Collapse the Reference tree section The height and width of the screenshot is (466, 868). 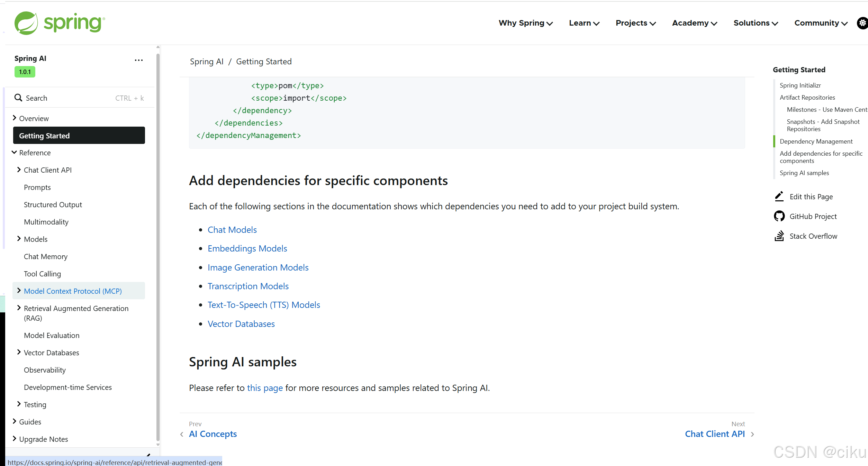pos(14,152)
